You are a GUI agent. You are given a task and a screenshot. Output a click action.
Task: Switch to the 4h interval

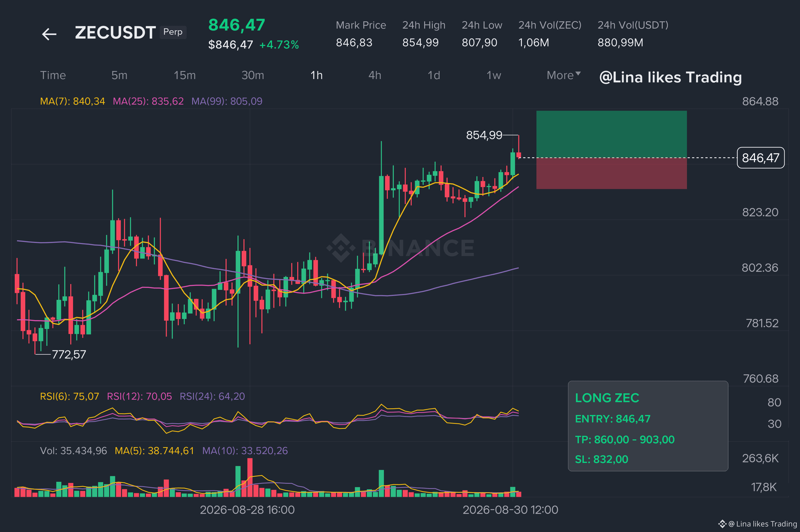375,75
